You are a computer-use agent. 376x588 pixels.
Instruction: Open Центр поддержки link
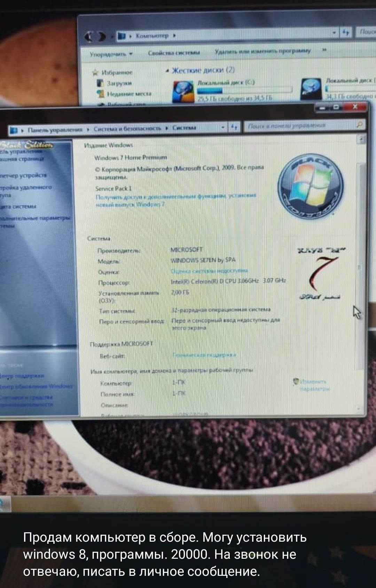point(22,376)
